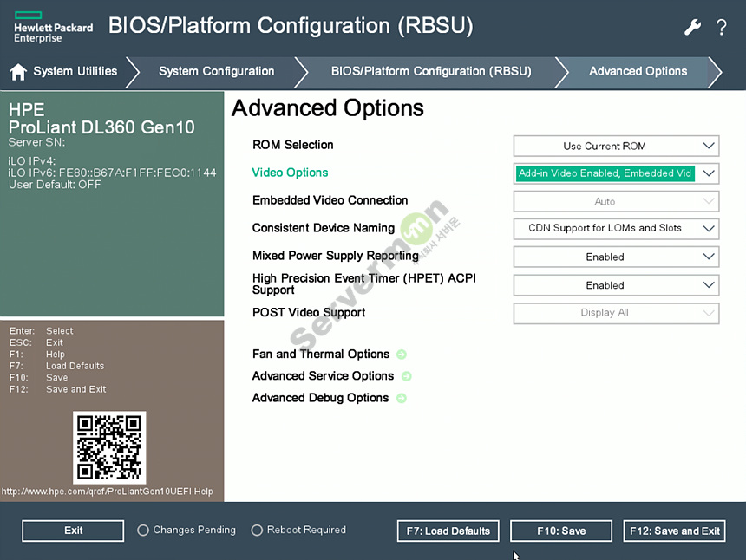Screen dimensions: 746x560
Task: Click the circle arrow beside Advanced Service Options
Action: pos(406,376)
